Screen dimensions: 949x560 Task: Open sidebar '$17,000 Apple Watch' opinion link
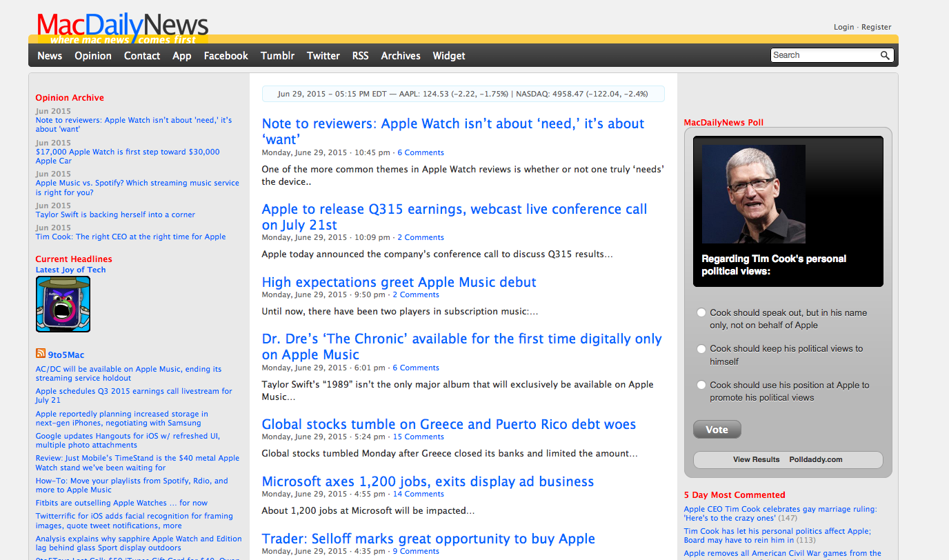click(128, 156)
